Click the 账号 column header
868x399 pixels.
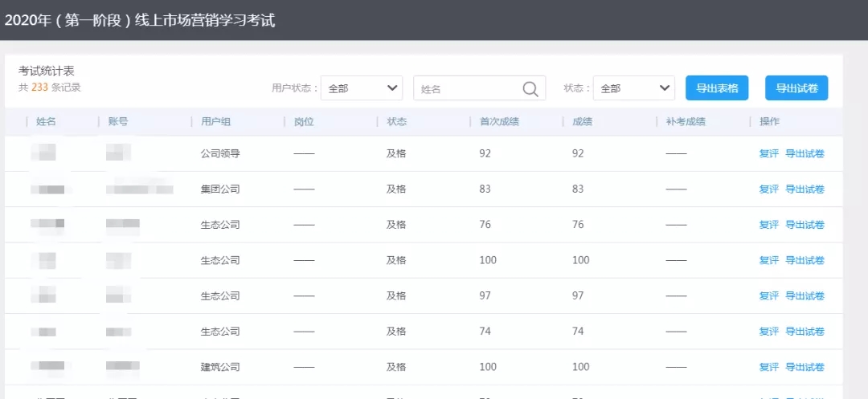118,122
